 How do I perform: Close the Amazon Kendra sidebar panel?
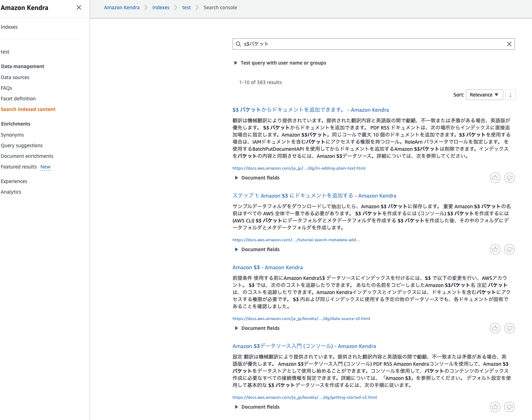(78, 7)
